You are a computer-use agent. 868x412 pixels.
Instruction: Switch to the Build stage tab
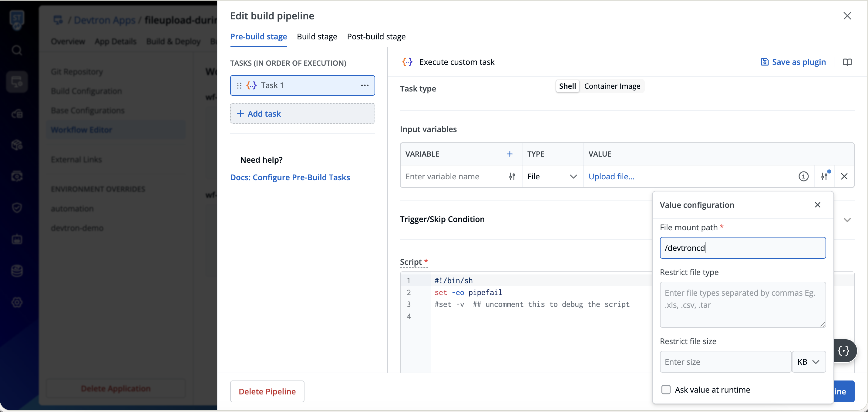click(317, 36)
